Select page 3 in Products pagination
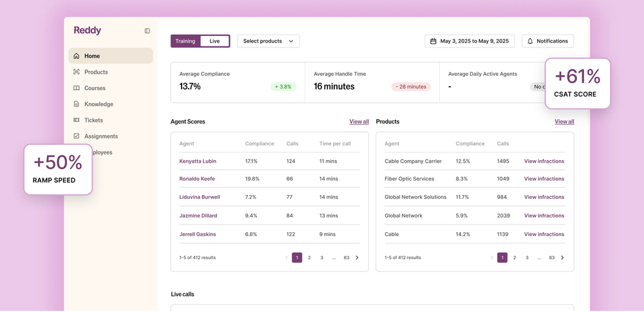The image size is (644, 312). click(527, 258)
